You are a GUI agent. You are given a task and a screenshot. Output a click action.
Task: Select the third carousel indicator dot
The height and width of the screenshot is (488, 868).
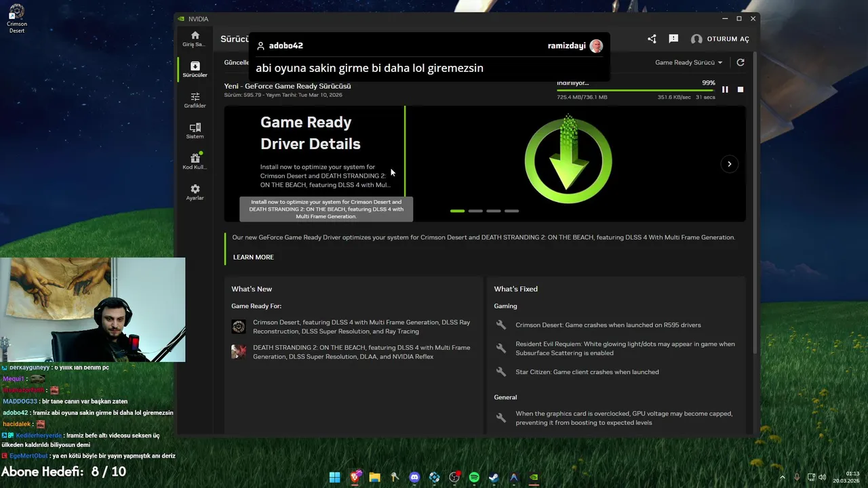494,211
